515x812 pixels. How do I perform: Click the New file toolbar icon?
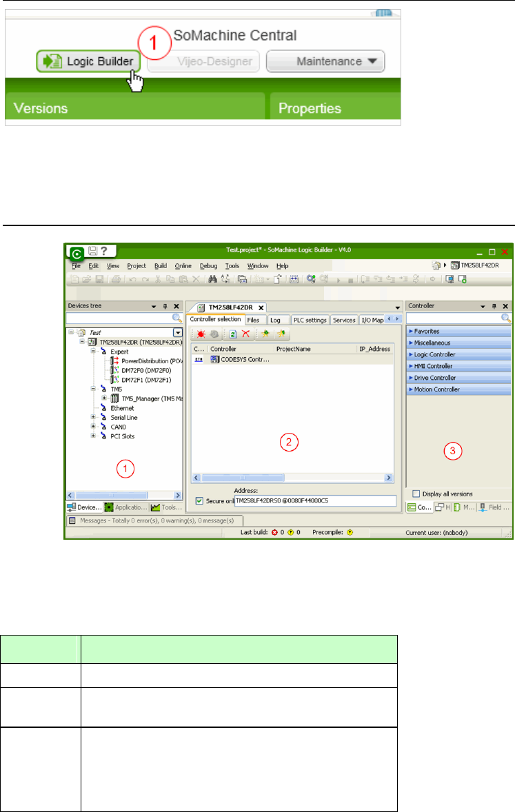pyautogui.click(x=74, y=279)
